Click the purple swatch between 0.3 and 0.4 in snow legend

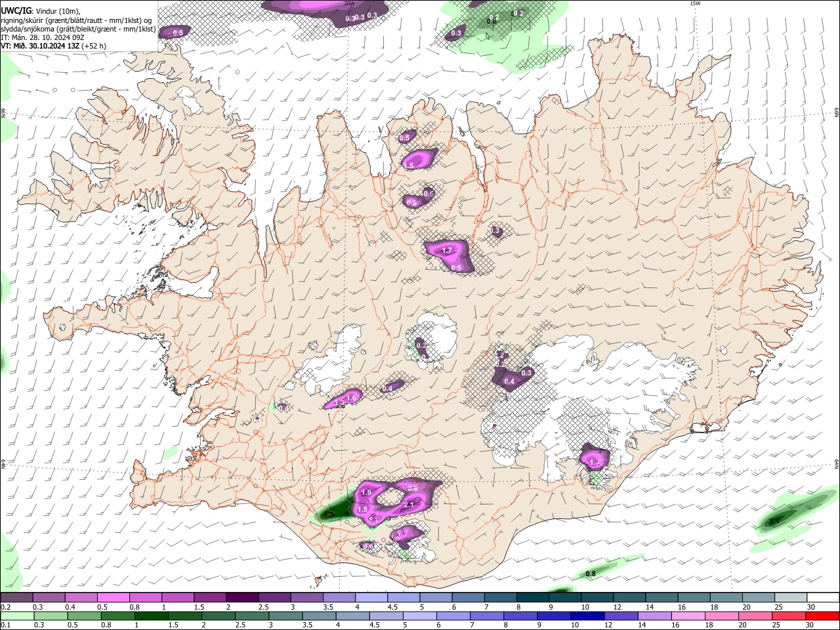48,598
